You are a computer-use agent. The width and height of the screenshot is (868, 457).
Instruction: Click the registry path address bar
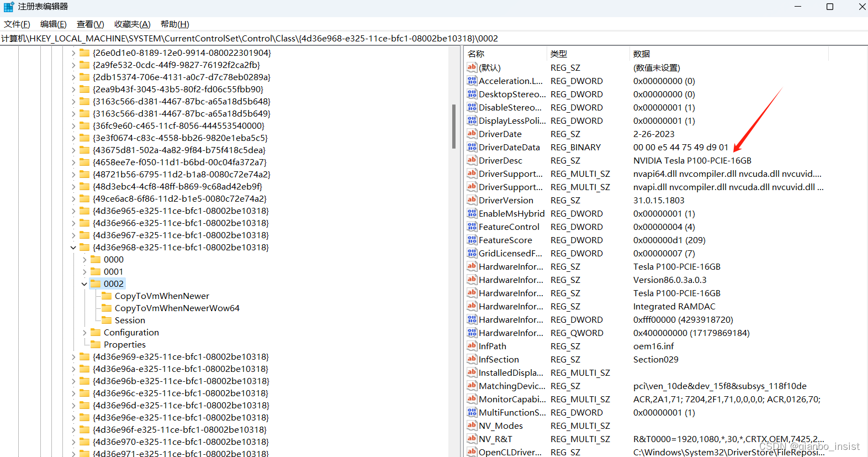[434, 38]
